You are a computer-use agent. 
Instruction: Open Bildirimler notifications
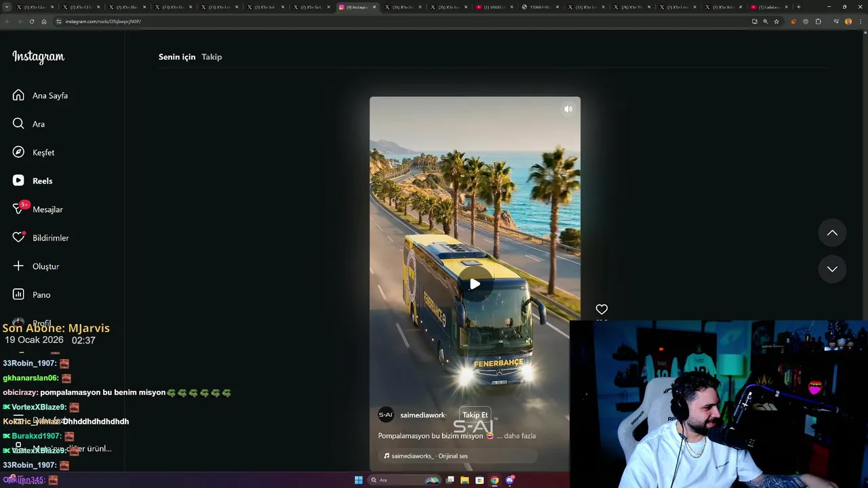(41, 238)
